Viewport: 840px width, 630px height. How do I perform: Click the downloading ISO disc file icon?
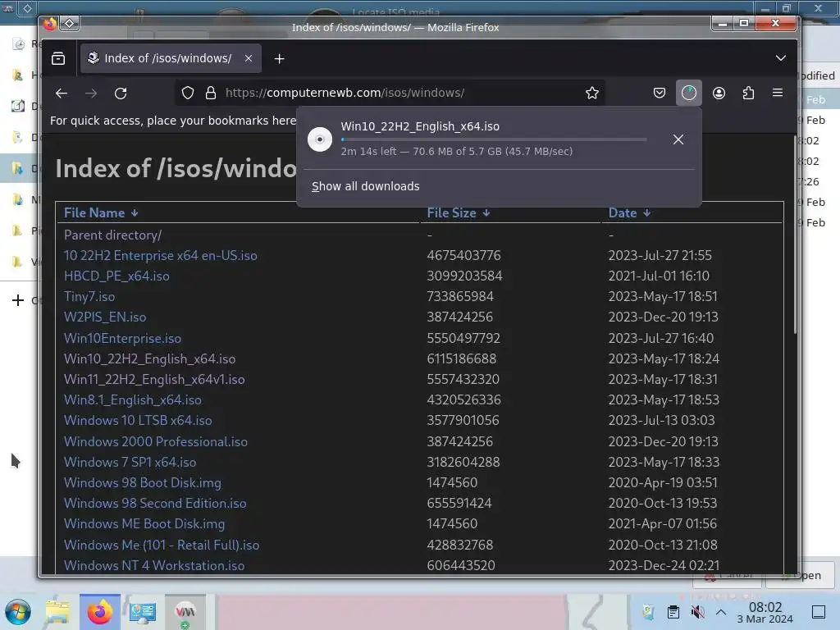pyautogui.click(x=320, y=139)
